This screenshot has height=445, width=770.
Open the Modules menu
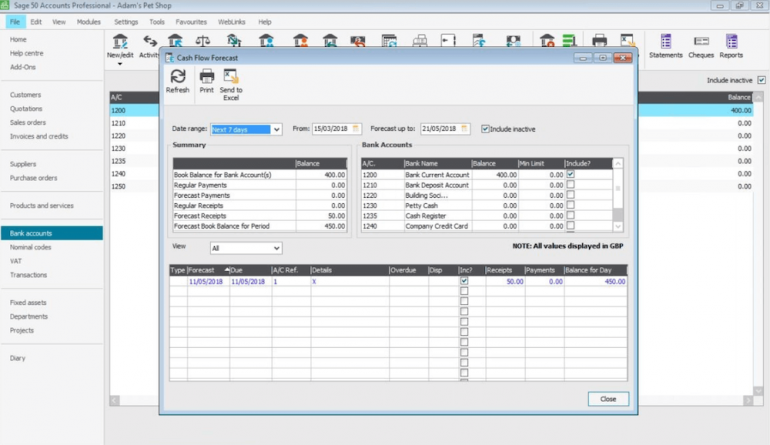click(x=89, y=21)
